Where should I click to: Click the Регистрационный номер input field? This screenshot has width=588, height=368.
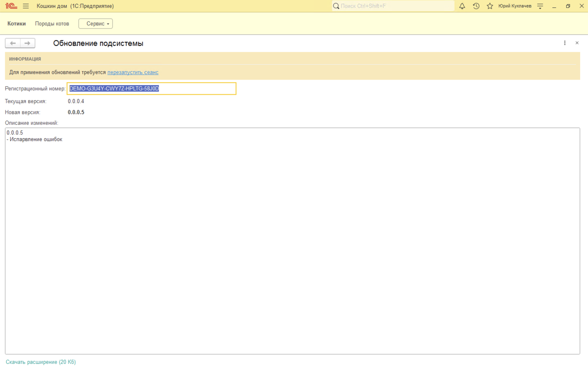pos(151,88)
